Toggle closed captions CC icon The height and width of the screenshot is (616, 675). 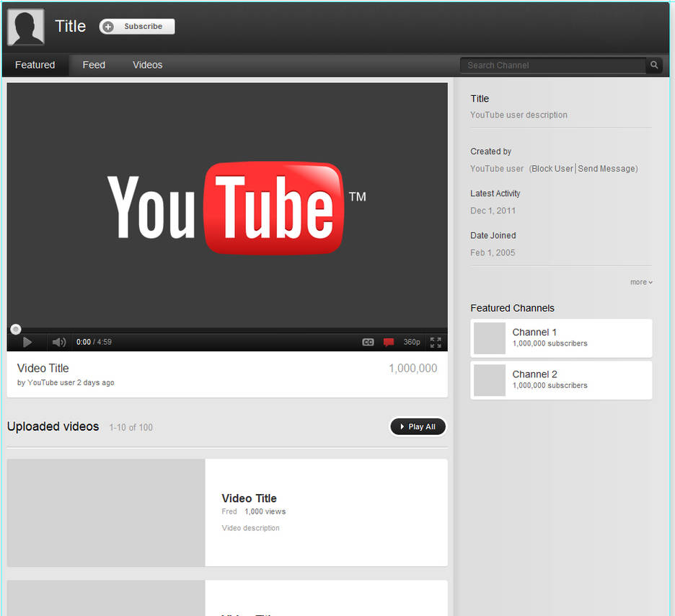pyautogui.click(x=368, y=342)
